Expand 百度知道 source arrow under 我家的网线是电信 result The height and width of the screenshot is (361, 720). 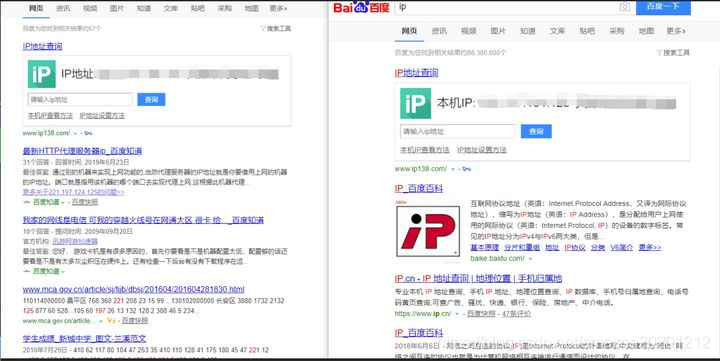pos(62,271)
